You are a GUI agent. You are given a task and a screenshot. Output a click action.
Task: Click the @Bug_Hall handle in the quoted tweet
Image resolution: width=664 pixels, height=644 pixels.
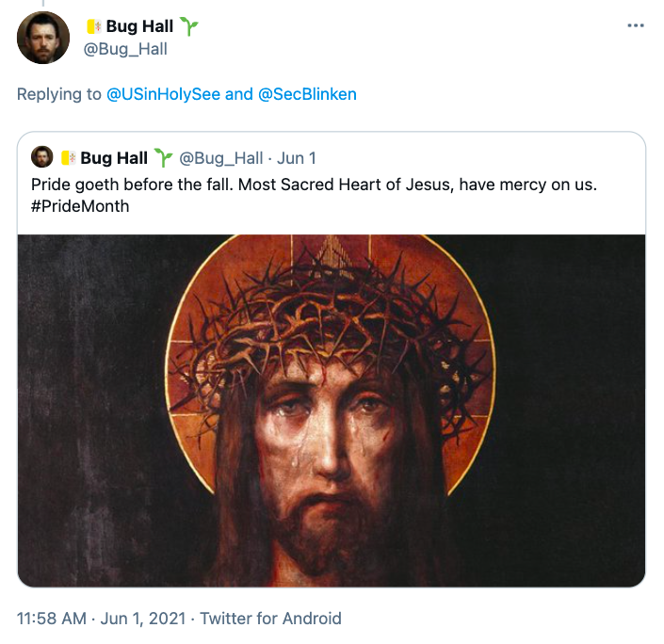[221, 157]
